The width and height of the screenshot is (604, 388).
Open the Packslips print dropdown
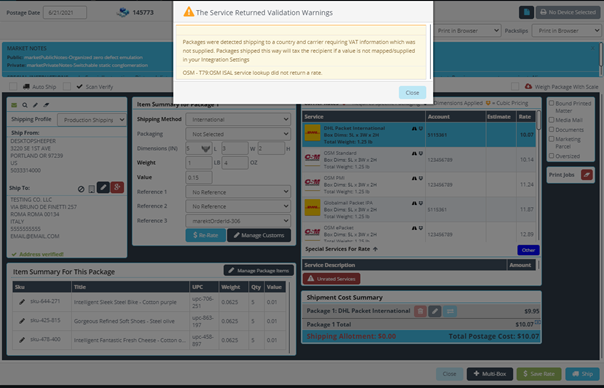coord(566,30)
